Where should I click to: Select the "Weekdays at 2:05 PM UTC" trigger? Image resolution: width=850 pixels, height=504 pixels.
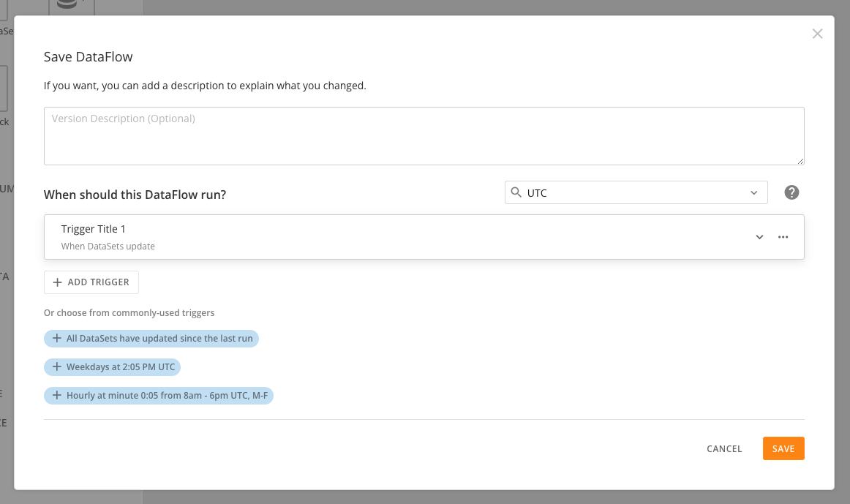pyautogui.click(x=121, y=366)
